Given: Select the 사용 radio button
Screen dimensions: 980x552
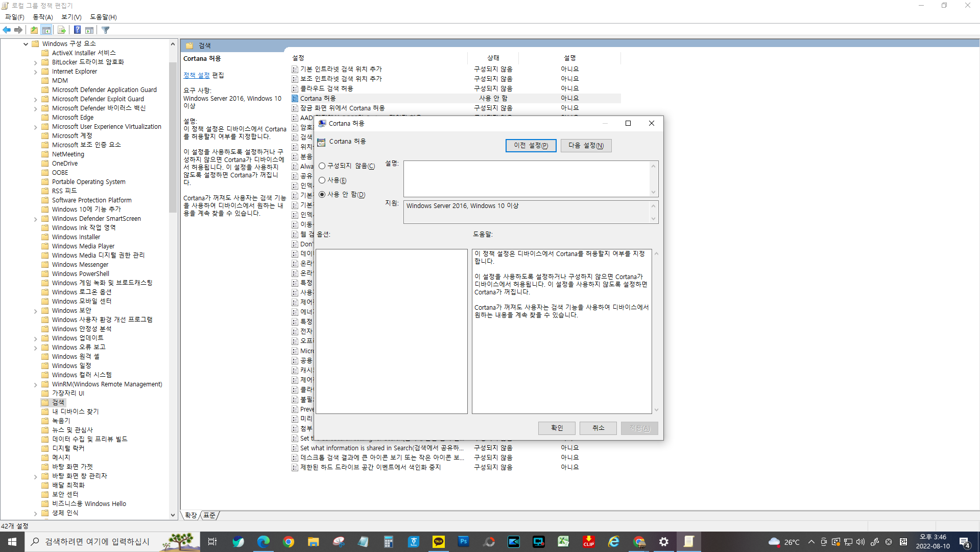Looking at the screenshot, I should tap(322, 180).
